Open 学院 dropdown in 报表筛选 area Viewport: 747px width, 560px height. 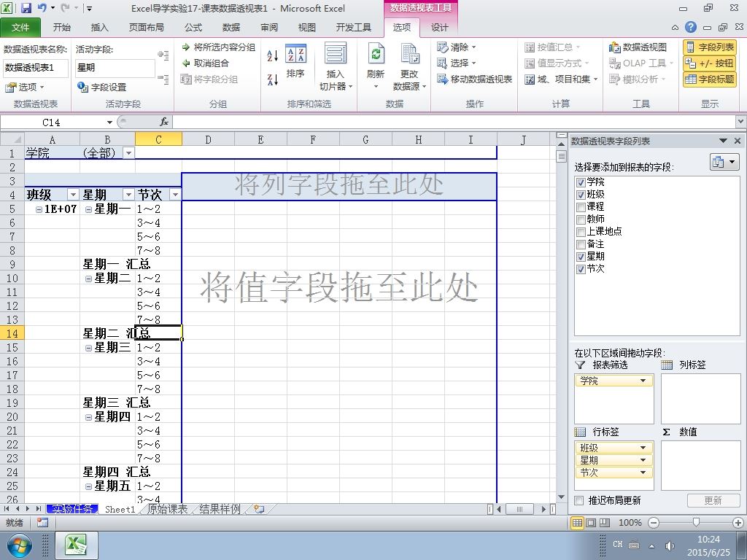tap(643, 381)
